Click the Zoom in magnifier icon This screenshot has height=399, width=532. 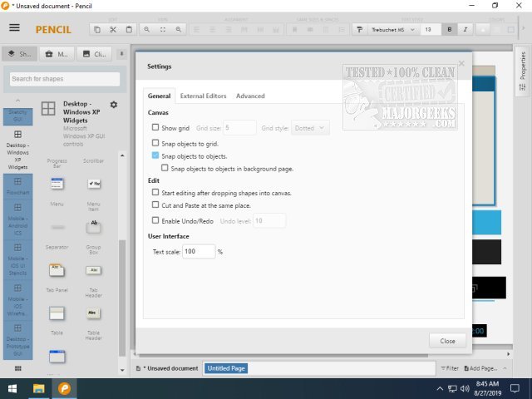tap(179, 30)
